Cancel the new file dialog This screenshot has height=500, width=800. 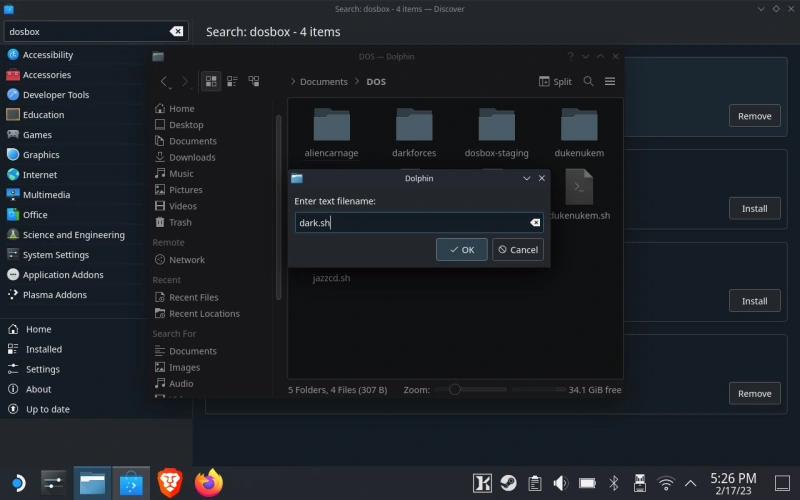point(518,250)
